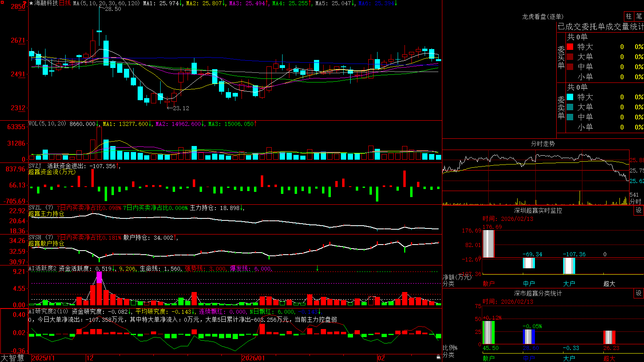The image size is (644, 362).
Task: Switch to 笔 (tick) view in 龙虎看盘
Action: click(639, 16)
